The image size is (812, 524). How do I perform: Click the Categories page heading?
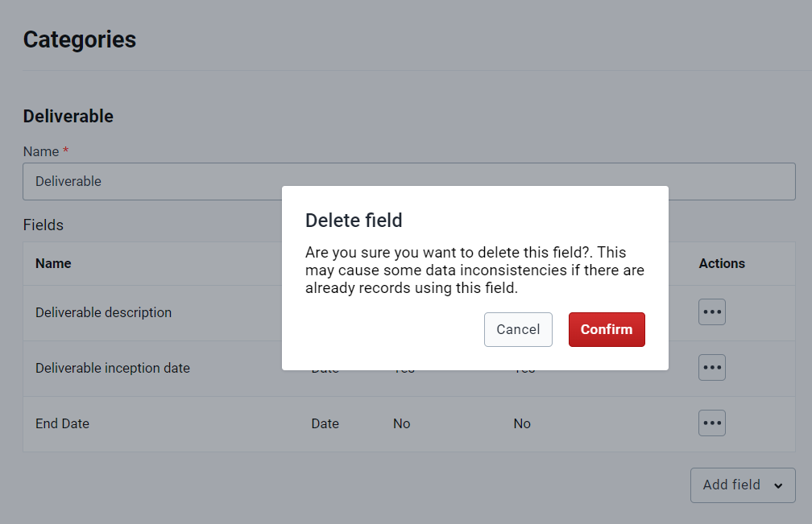(x=79, y=39)
